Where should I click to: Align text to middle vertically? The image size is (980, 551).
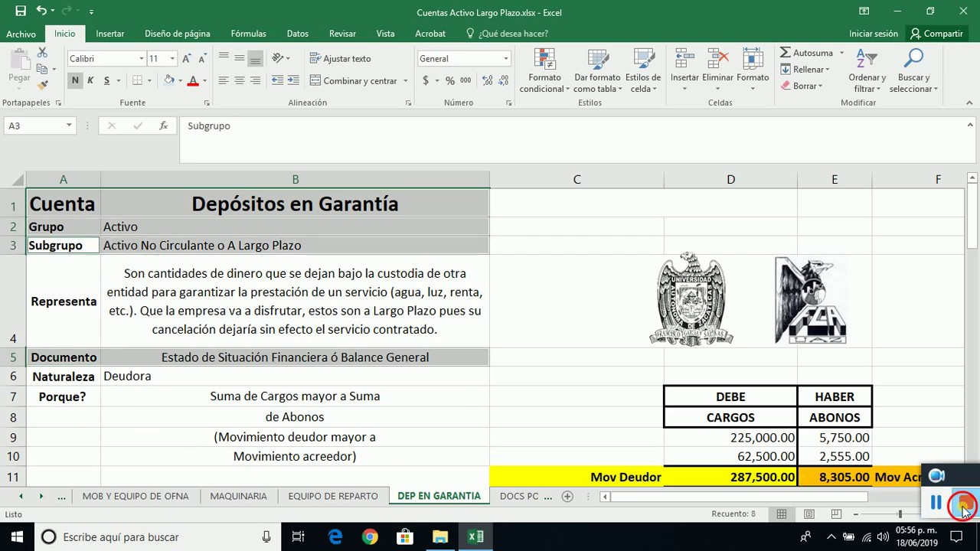[x=240, y=58]
